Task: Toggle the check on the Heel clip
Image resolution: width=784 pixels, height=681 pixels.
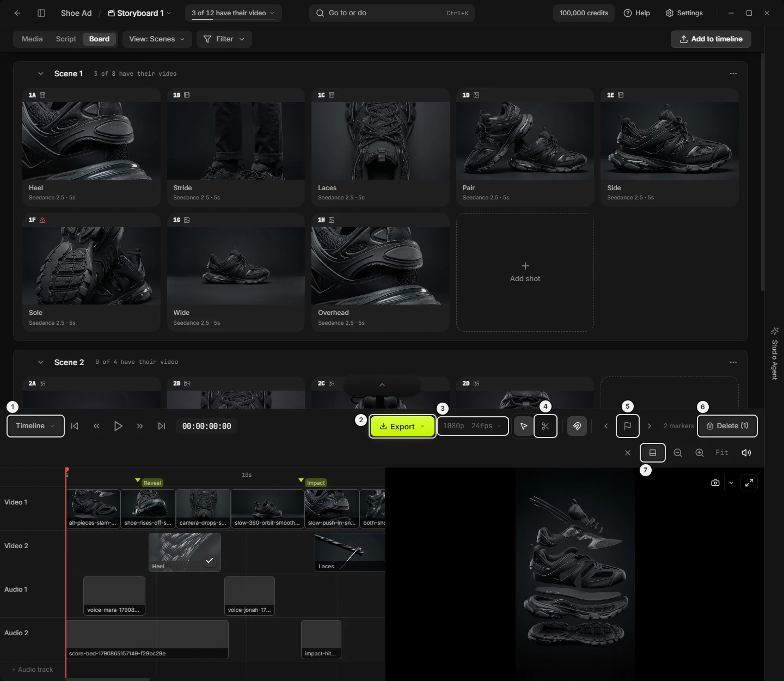Action: pos(210,561)
